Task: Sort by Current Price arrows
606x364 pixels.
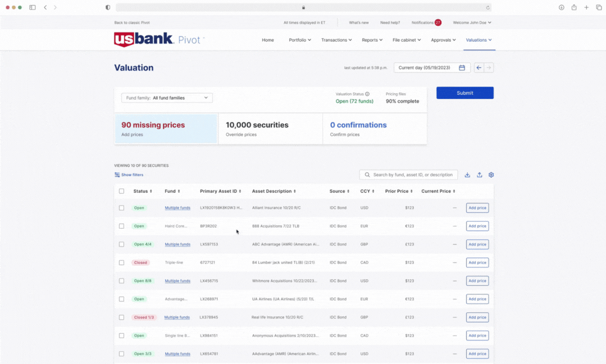Action: point(454,192)
